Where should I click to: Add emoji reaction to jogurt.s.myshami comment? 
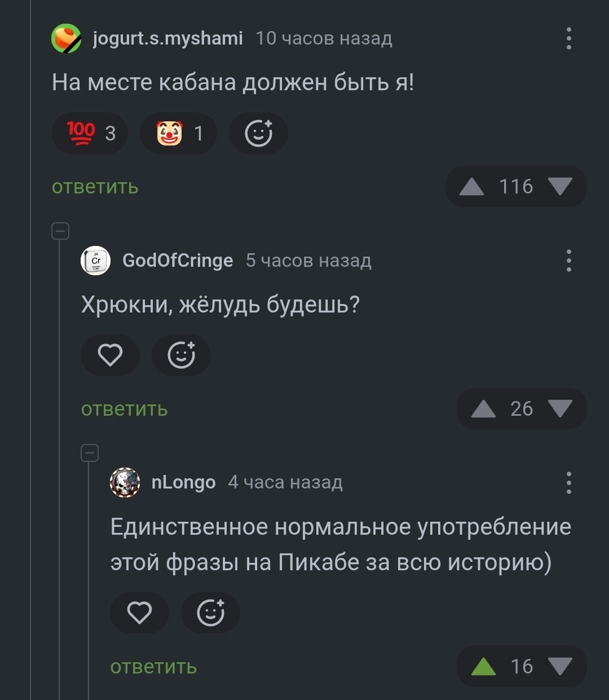tap(258, 134)
